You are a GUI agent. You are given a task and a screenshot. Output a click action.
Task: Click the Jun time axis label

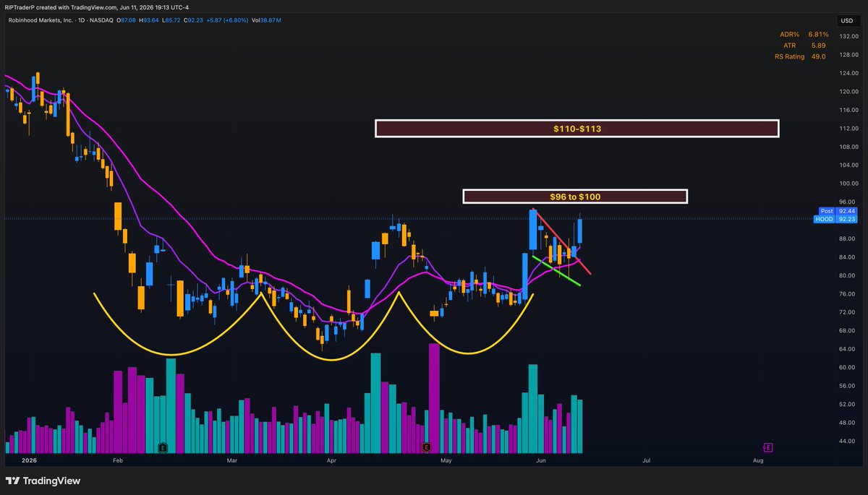tap(540, 460)
